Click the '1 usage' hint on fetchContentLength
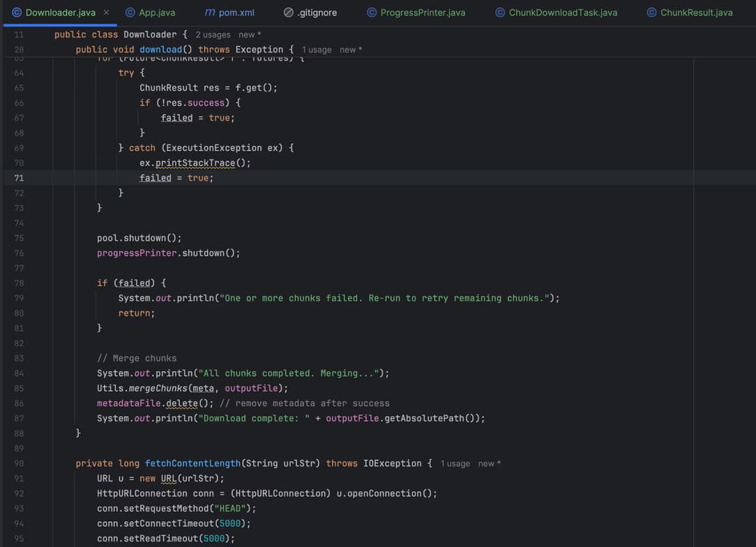 point(455,463)
